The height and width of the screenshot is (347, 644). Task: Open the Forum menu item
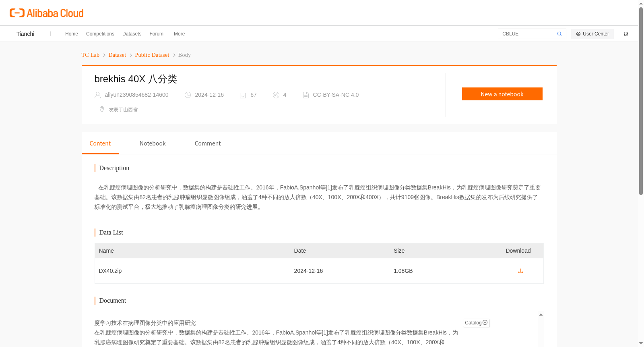pos(157,34)
